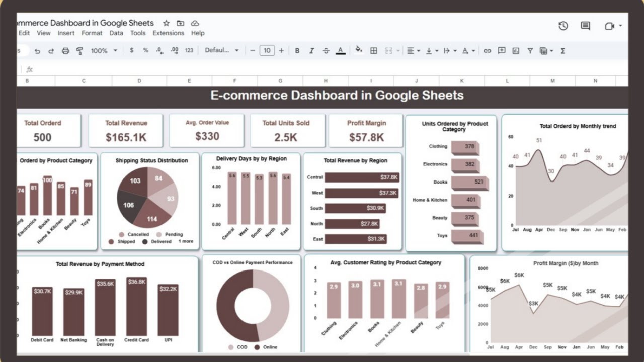Click the Credit Card $36.8K bar
Image resolution: width=644 pixels, height=362 pixels.
(x=137, y=306)
